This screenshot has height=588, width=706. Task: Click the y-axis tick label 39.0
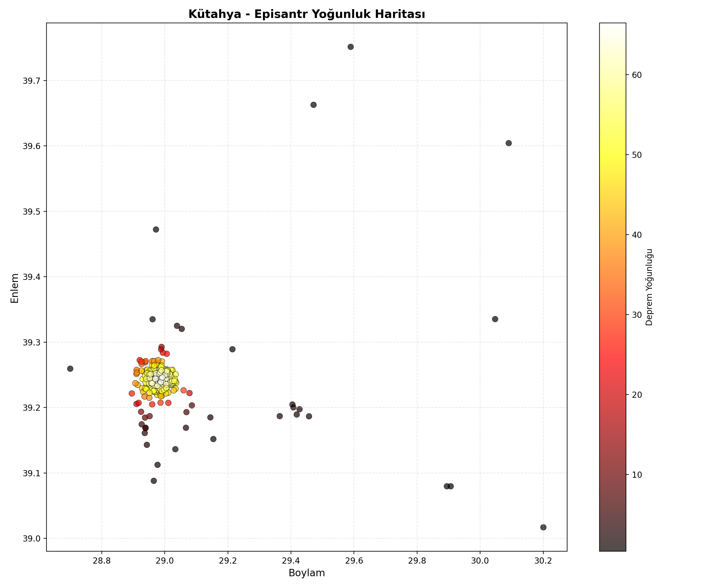coord(32,539)
